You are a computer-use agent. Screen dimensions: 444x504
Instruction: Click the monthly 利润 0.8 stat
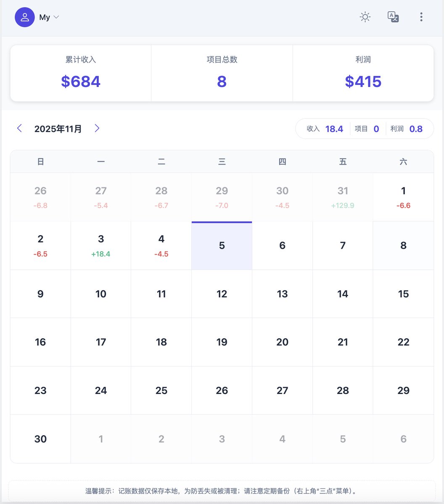tap(407, 129)
